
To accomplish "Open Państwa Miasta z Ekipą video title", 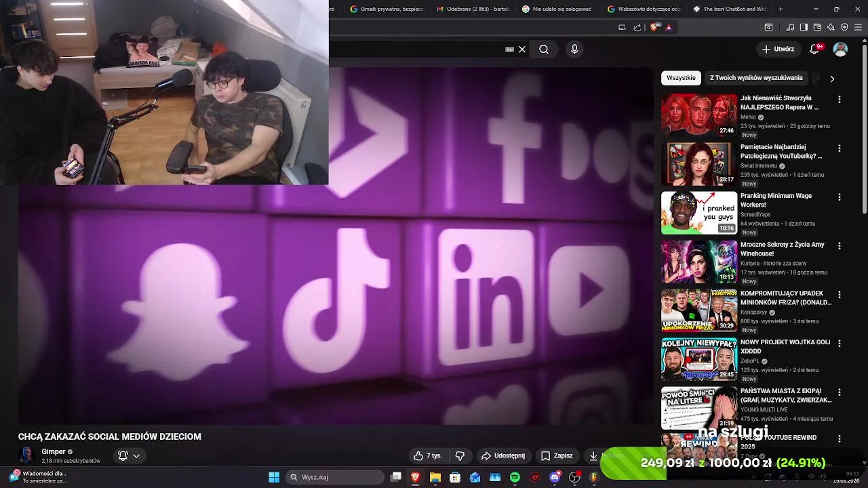I will [786, 395].
